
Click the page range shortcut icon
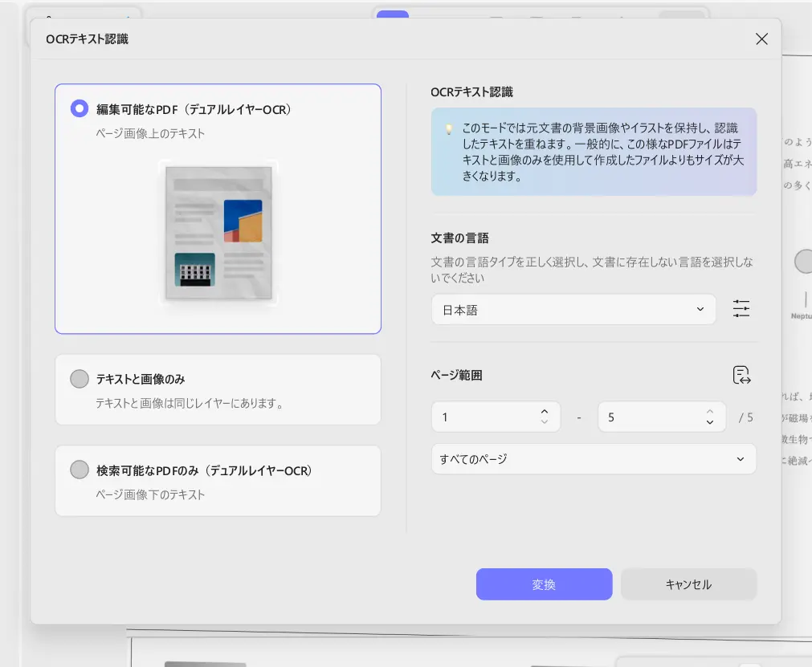[x=741, y=376]
